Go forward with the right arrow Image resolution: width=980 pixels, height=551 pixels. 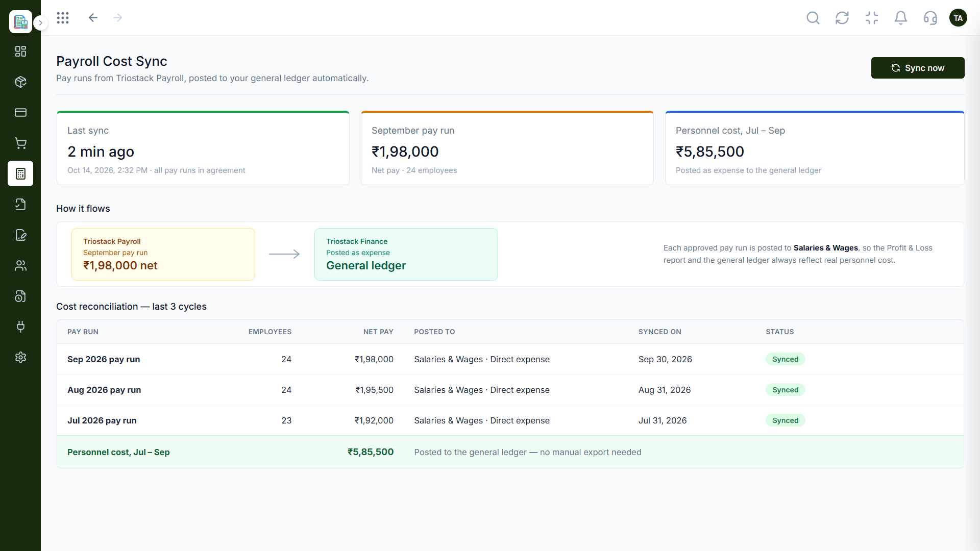118,18
